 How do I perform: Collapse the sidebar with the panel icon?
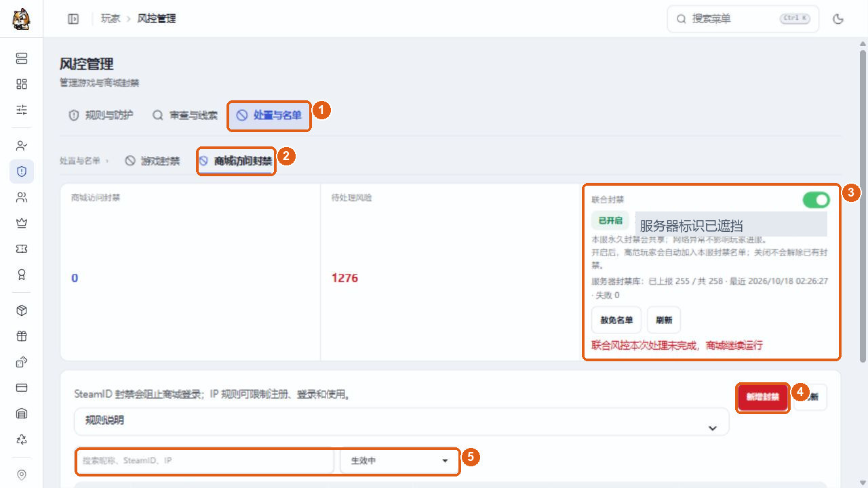[73, 19]
